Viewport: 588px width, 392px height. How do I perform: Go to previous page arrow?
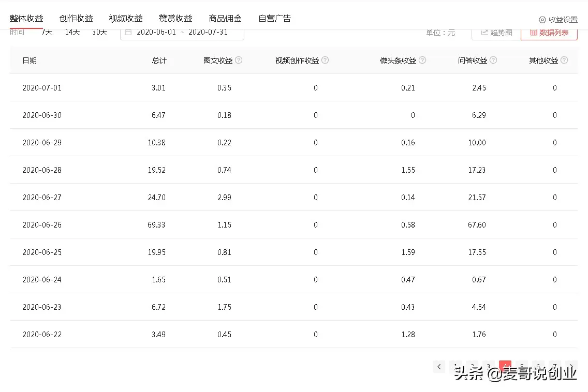[439, 367]
